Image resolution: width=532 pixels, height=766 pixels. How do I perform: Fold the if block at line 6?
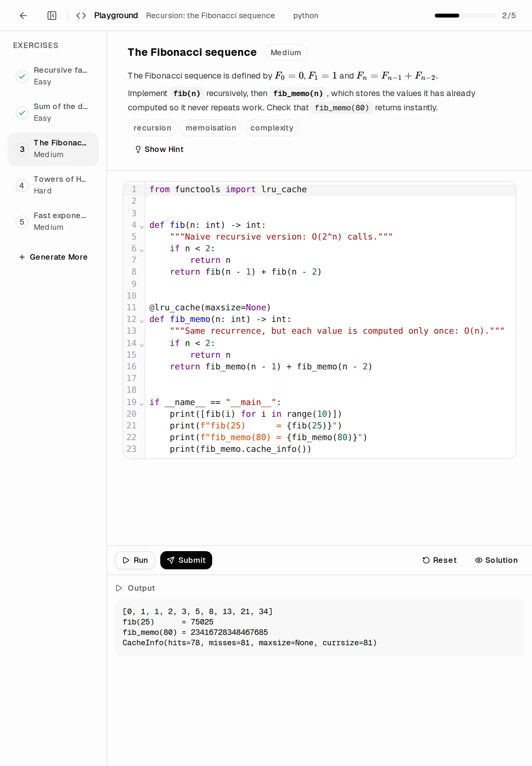point(142,250)
